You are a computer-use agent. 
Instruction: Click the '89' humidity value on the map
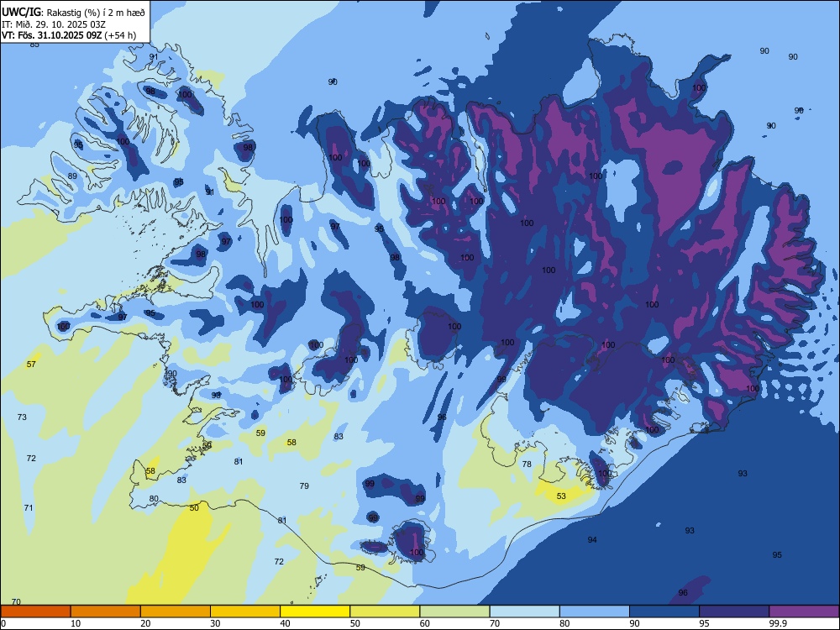click(72, 176)
